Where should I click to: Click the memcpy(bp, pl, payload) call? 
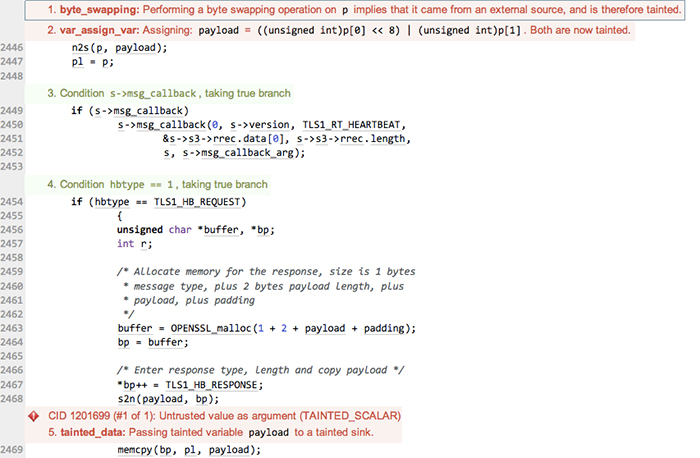coord(188,449)
